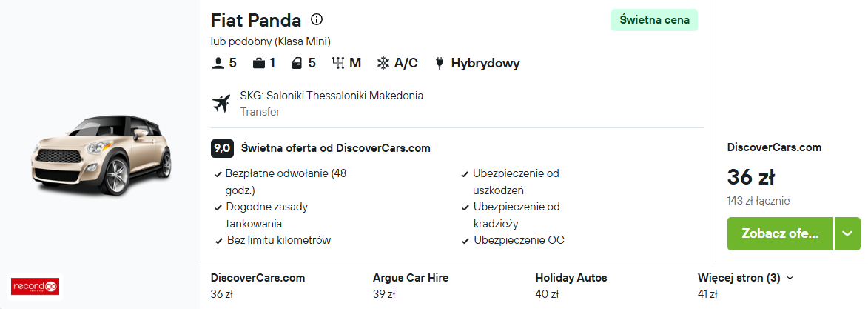
Task: Click the Świetna oferta od DiscoverCars.com heading
Action: (x=336, y=148)
